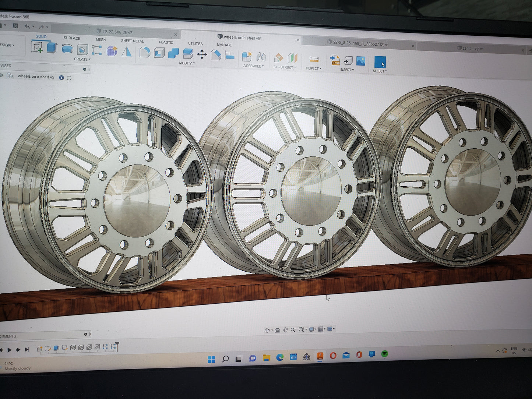Switch to the Utilities tab
The width and height of the screenshot is (532, 399).
[195, 43]
